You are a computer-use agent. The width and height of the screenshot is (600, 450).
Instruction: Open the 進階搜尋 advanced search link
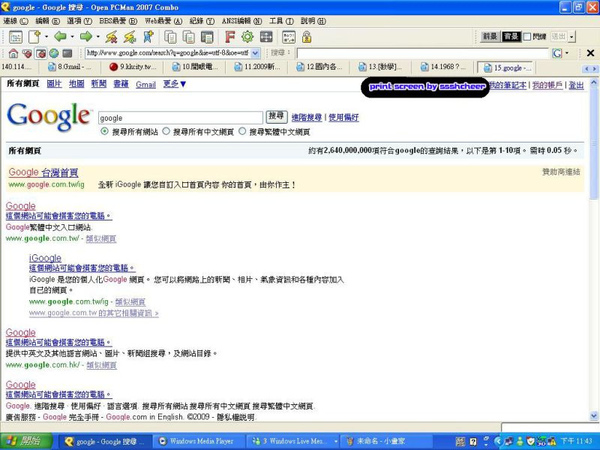(x=307, y=117)
